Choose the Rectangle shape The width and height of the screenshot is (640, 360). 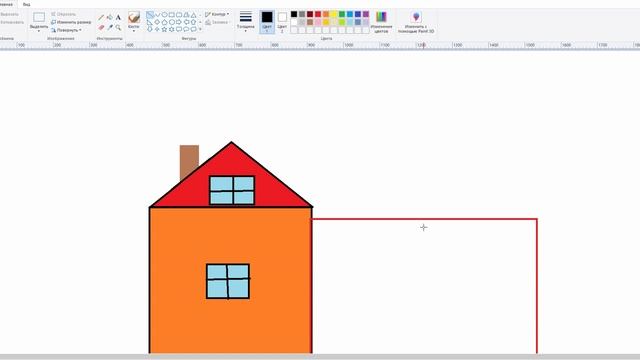[x=172, y=15]
